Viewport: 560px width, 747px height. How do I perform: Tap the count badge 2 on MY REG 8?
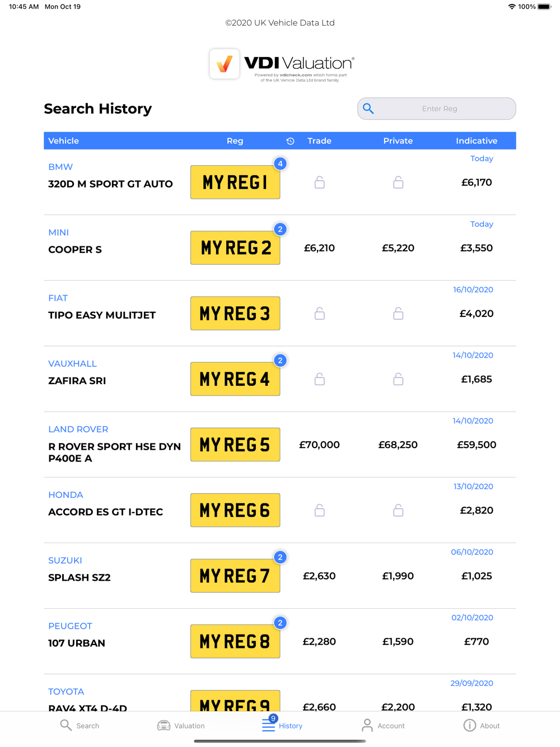[x=280, y=623]
